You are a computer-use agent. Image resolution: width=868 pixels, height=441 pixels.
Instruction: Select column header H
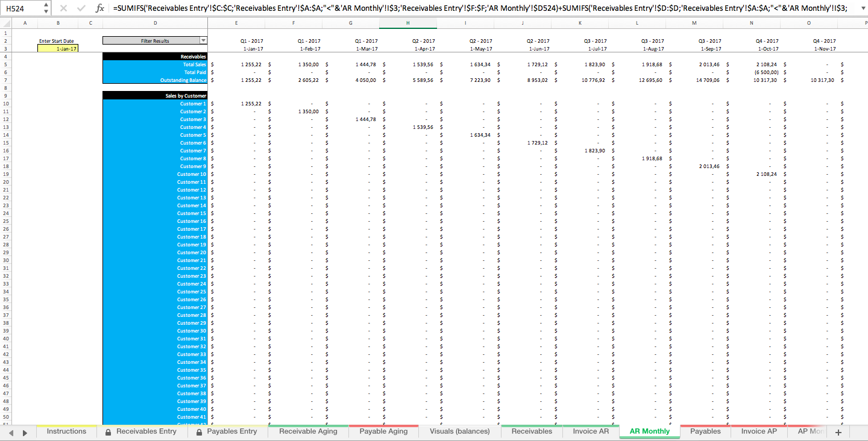point(408,23)
